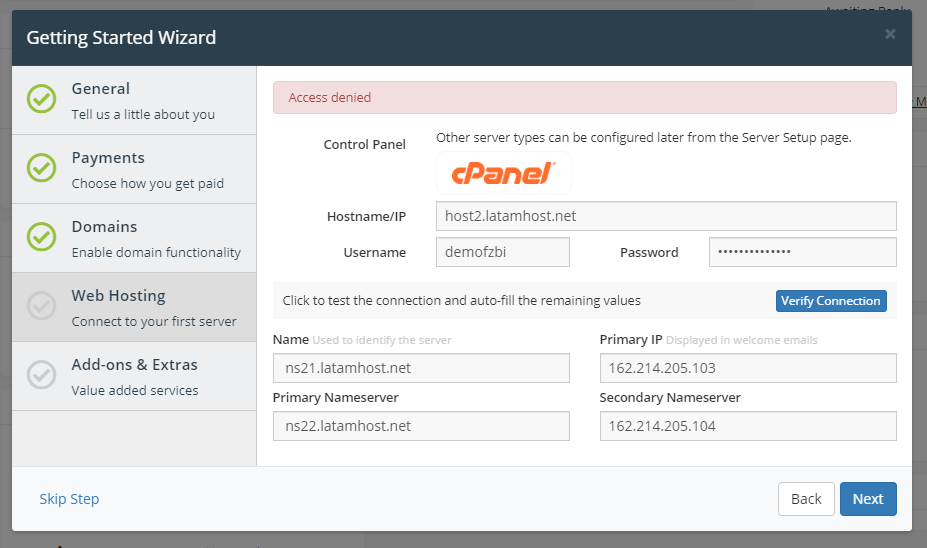Click the green checkmark icon beside Payments

[41, 168]
